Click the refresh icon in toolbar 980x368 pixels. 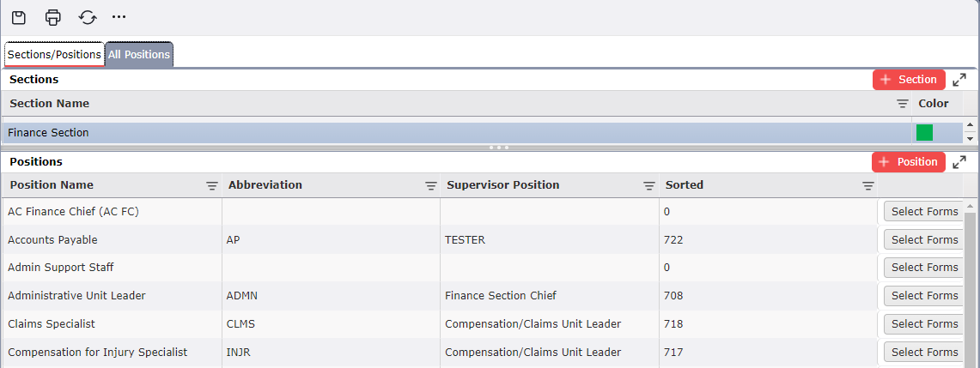[87, 17]
